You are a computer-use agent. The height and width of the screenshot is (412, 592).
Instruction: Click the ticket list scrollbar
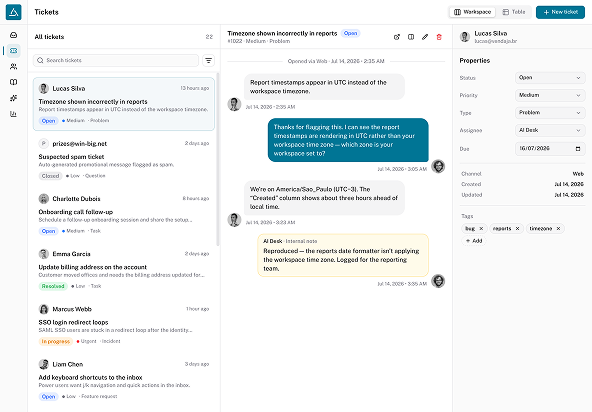click(217, 159)
